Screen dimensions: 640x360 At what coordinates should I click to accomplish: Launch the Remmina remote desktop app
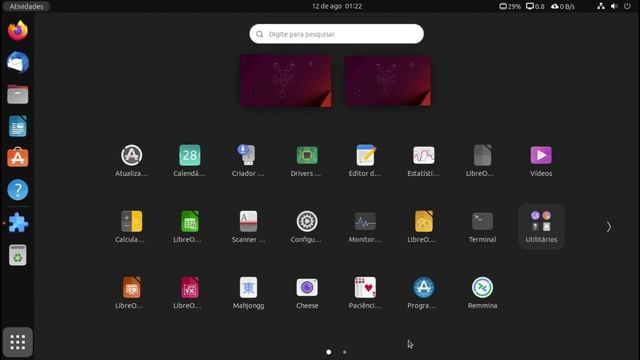(x=482, y=293)
